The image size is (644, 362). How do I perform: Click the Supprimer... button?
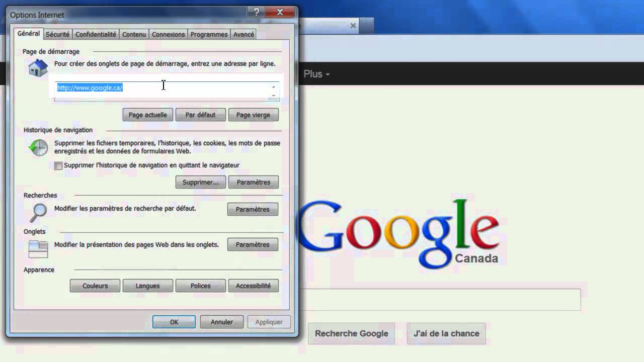click(200, 182)
